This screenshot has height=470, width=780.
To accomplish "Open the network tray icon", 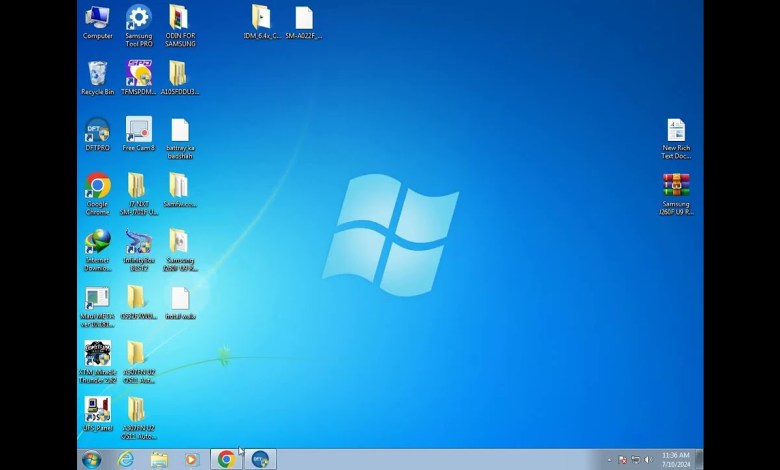I will pyautogui.click(x=635, y=460).
